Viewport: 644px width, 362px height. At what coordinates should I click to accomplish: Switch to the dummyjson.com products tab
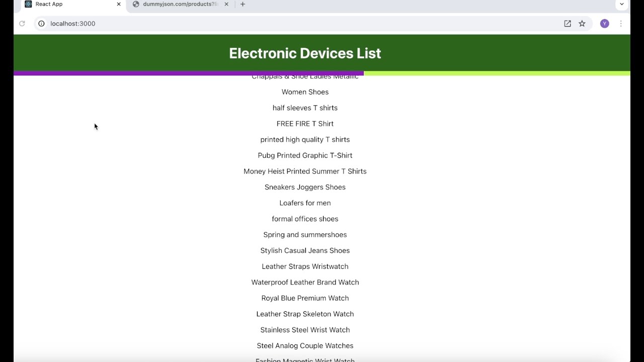pyautogui.click(x=180, y=4)
